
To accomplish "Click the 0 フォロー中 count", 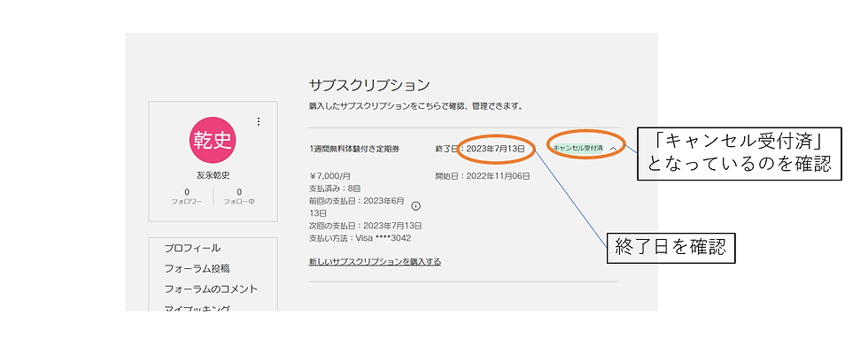I will click(239, 196).
